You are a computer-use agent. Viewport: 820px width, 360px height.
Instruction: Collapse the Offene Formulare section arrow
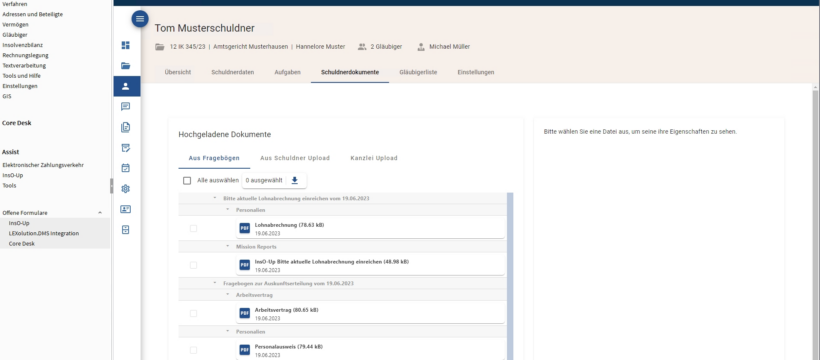[x=100, y=213]
